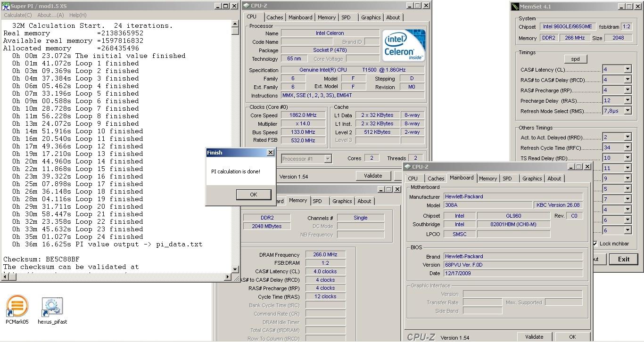Open the hexus_pifast desktop shortcut
Screen dimensions: 644x342
click(x=52, y=310)
